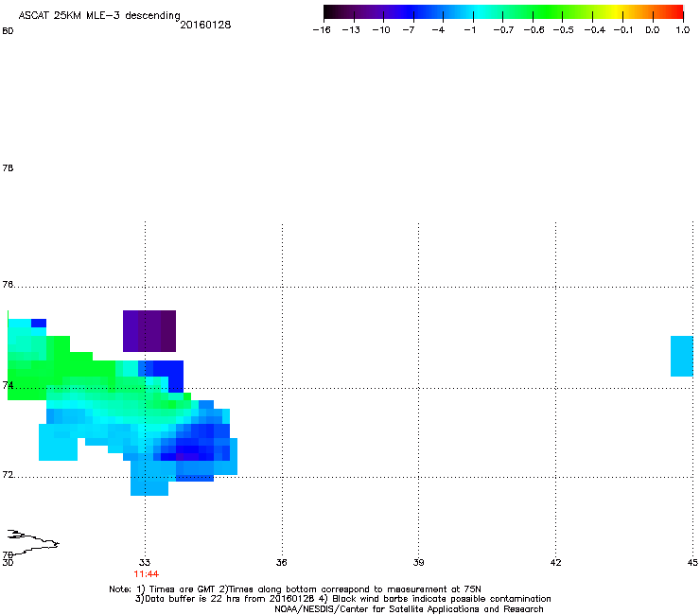Click the latitude label 74
Screen dimensions: 700x615
pyautogui.click(x=8, y=385)
